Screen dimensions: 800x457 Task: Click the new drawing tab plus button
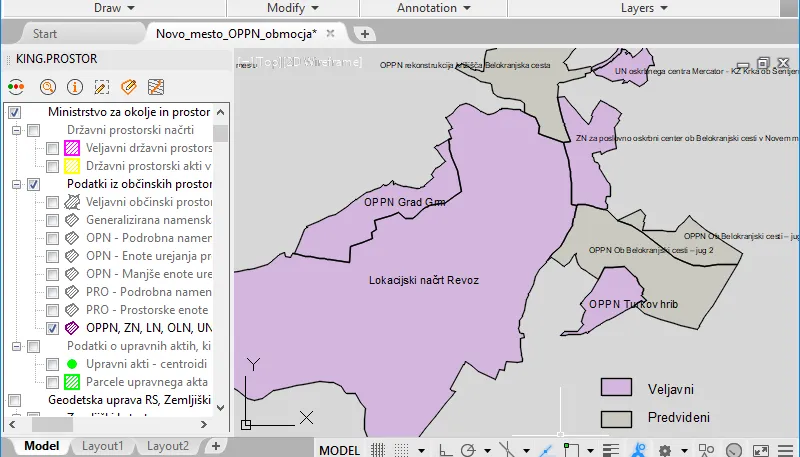[365, 33]
